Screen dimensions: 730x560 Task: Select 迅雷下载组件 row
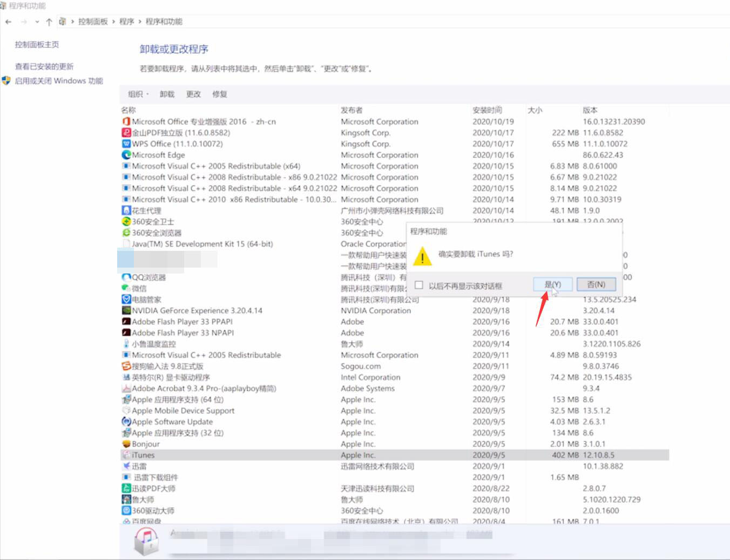point(394,477)
